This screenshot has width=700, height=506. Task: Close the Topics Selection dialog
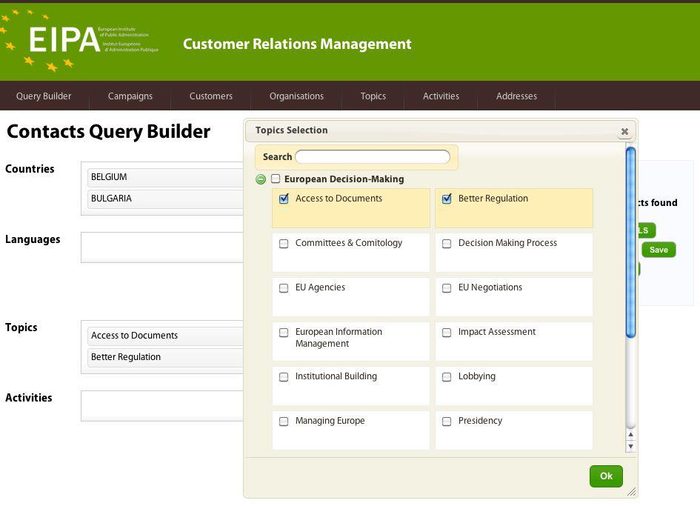coord(624,131)
